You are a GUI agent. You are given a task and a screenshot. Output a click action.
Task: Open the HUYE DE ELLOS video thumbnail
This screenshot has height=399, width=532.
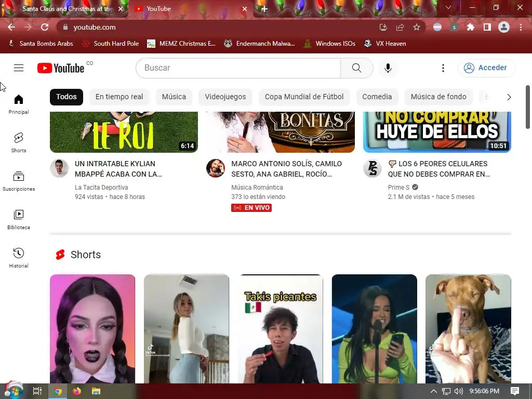point(437,132)
